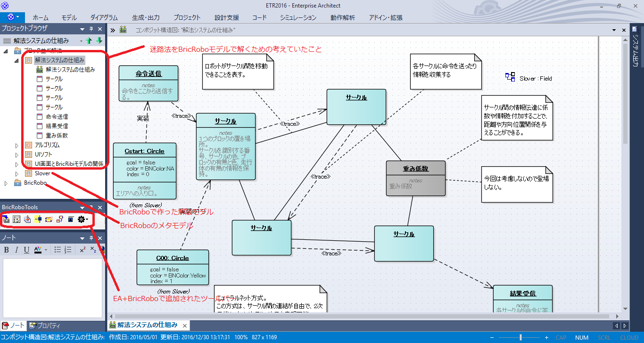The height and width of the screenshot is (343, 644).
Task: Click the yellow sparkle rectangle icon in BricRoboTools
Action: (x=49, y=219)
